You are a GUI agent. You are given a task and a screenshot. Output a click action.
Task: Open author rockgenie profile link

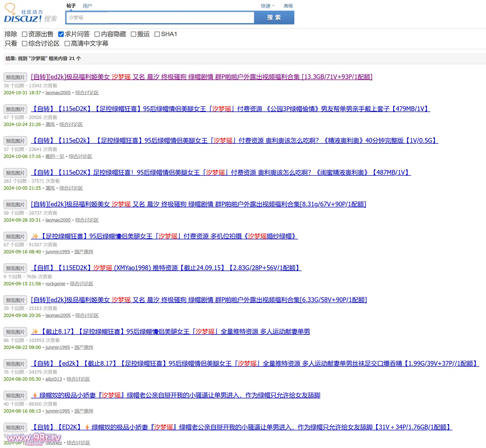55,284
